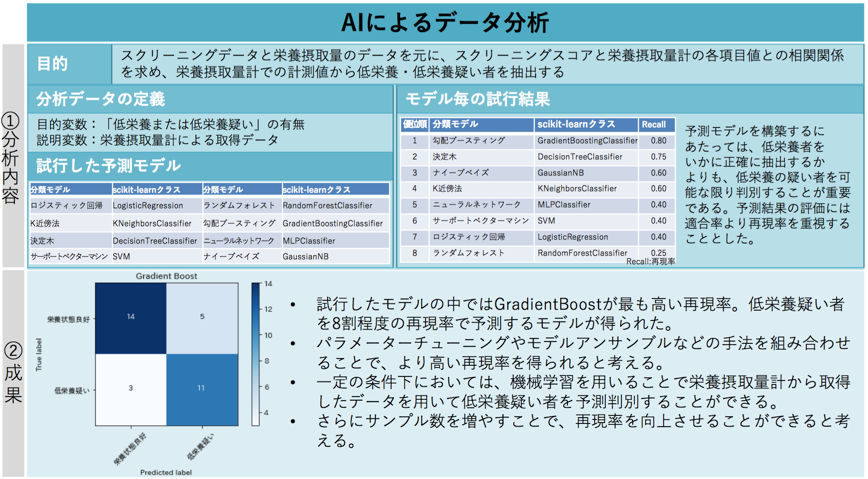Image resolution: width=868 pixels, height=479 pixels.
Task: Click the paragraph beginning '予測モデルを構築するに'
Action: pyautogui.click(x=768, y=184)
